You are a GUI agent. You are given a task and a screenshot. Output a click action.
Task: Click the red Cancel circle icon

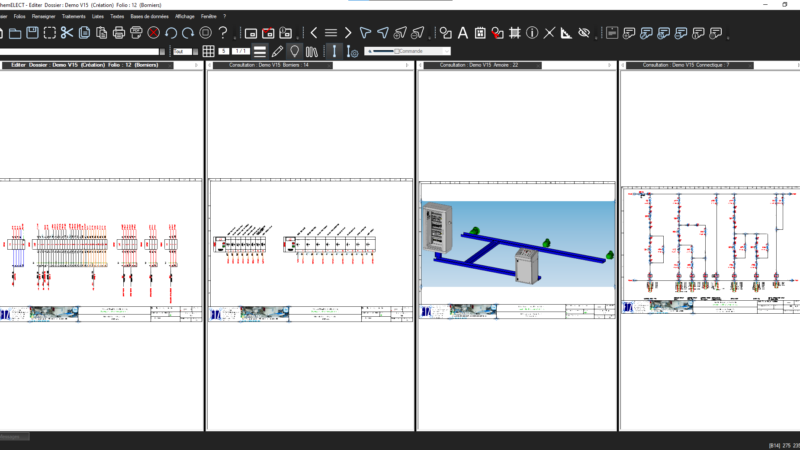click(x=153, y=33)
